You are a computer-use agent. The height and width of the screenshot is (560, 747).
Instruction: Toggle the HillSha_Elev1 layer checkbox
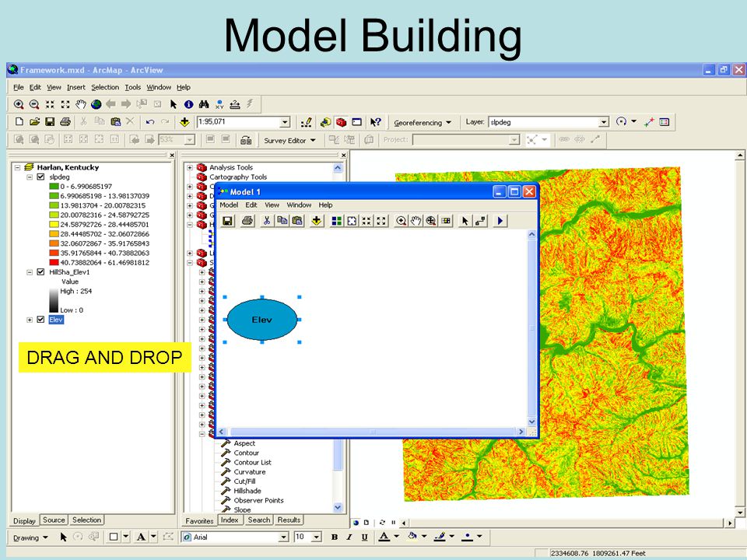point(41,272)
